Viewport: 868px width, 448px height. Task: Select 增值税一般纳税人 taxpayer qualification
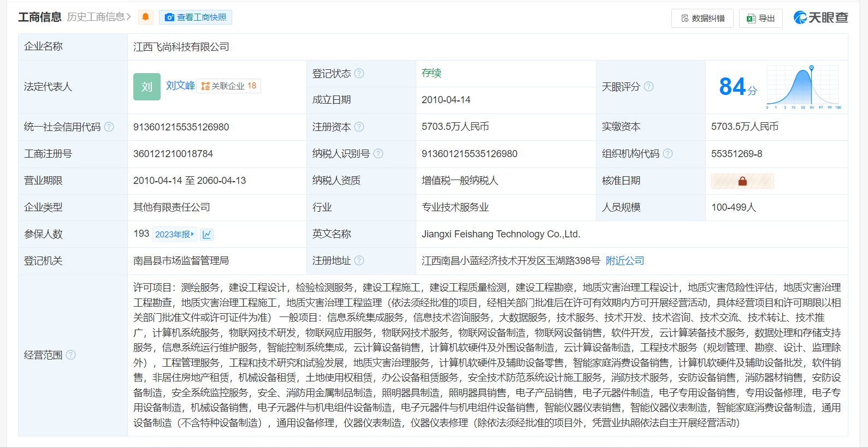coord(460,181)
